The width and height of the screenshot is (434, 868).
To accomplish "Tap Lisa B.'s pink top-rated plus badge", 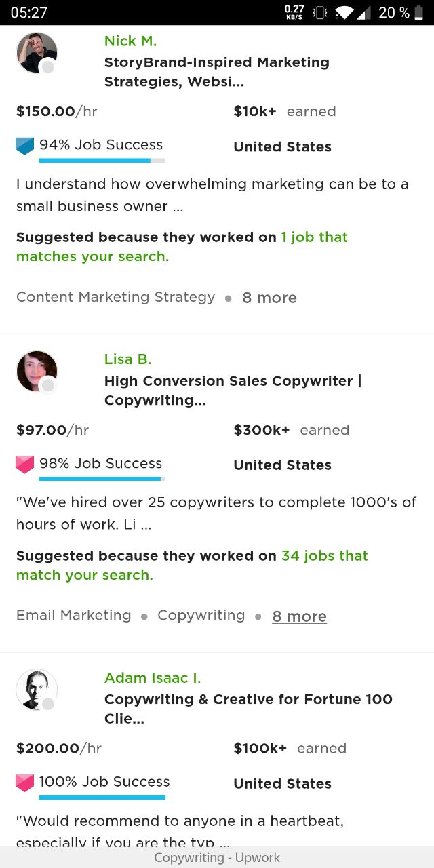I will 24,465.
